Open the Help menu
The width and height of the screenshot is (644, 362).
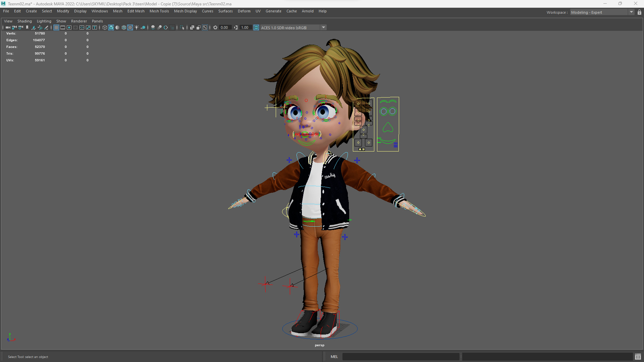[x=322, y=11]
